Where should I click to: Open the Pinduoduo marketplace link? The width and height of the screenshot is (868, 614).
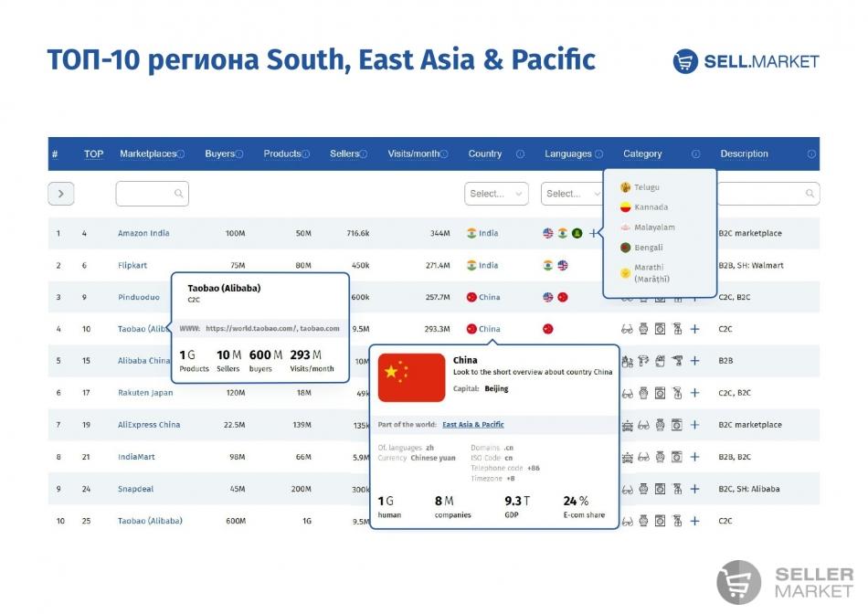click(138, 297)
